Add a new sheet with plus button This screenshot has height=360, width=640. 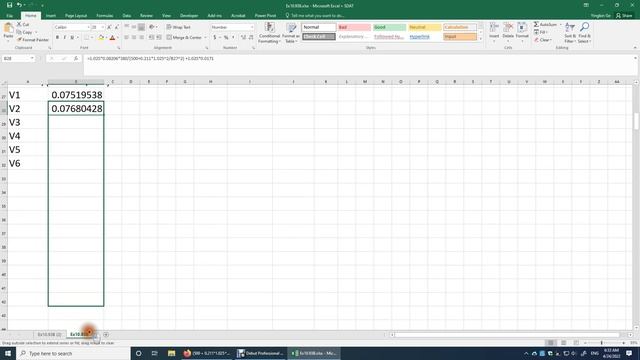pyautogui.click(x=106, y=335)
